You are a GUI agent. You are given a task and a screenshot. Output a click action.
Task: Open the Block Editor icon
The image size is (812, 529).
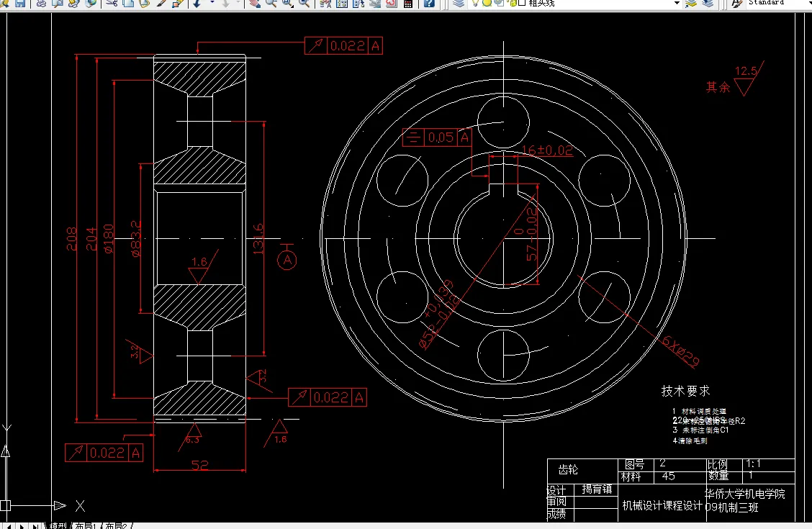point(178,3)
